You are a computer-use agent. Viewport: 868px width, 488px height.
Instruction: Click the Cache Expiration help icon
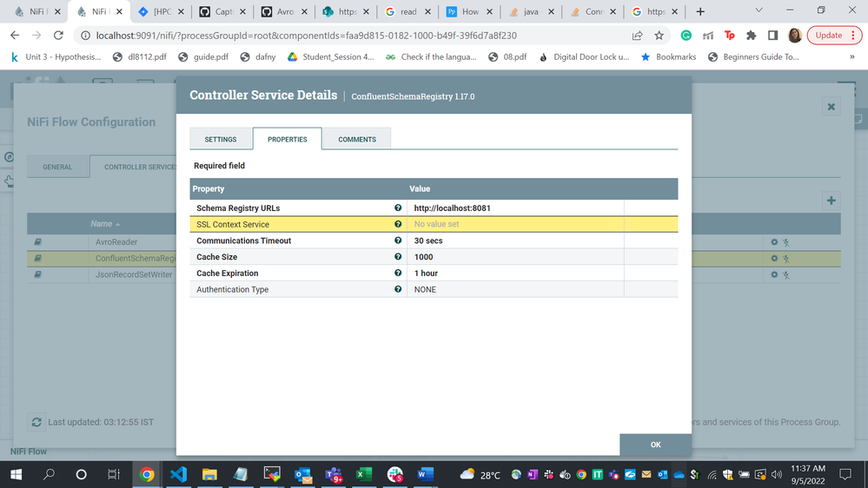(397, 273)
